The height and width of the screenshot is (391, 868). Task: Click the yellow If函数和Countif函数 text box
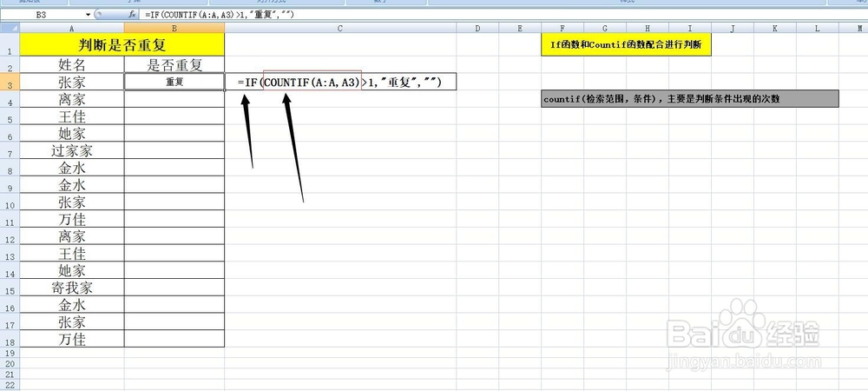626,45
